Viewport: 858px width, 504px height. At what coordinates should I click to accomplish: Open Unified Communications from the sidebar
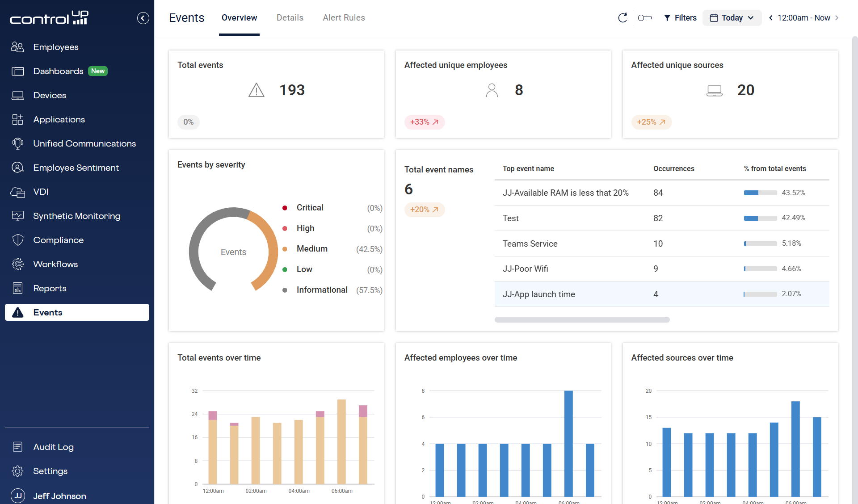84,143
